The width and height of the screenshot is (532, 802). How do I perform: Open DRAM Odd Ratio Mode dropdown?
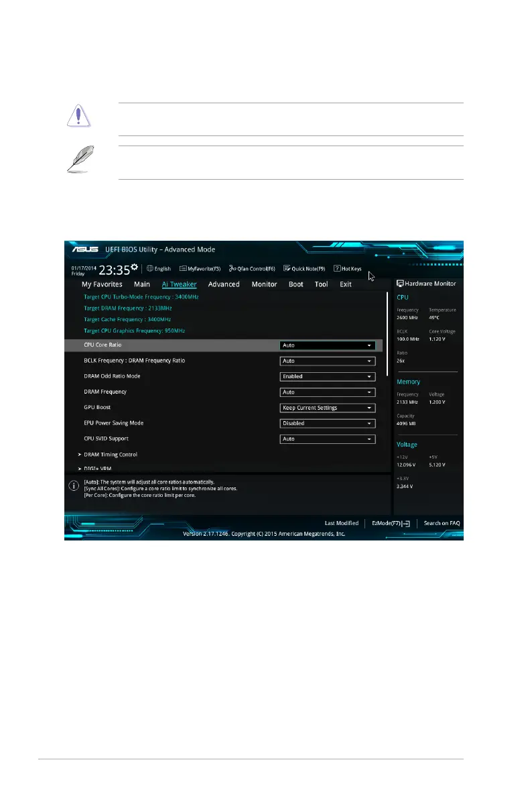(x=328, y=376)
